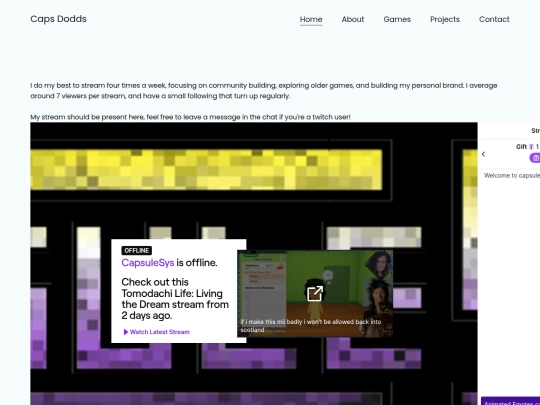Click the 'Check out this Tomodachi Life' text
The height and width of the screenshot is (405, 540).
pos(175,299)
